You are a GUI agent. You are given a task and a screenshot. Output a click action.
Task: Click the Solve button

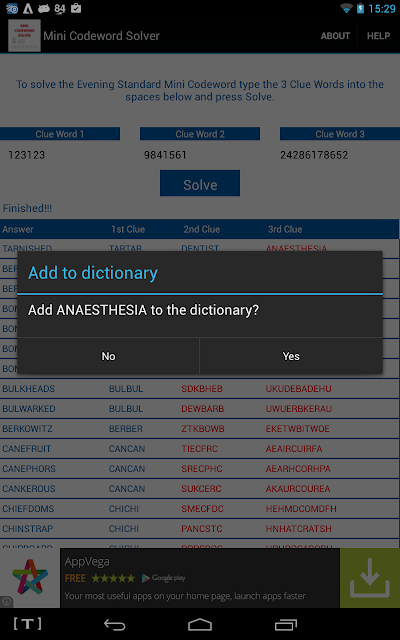(200, 184)
